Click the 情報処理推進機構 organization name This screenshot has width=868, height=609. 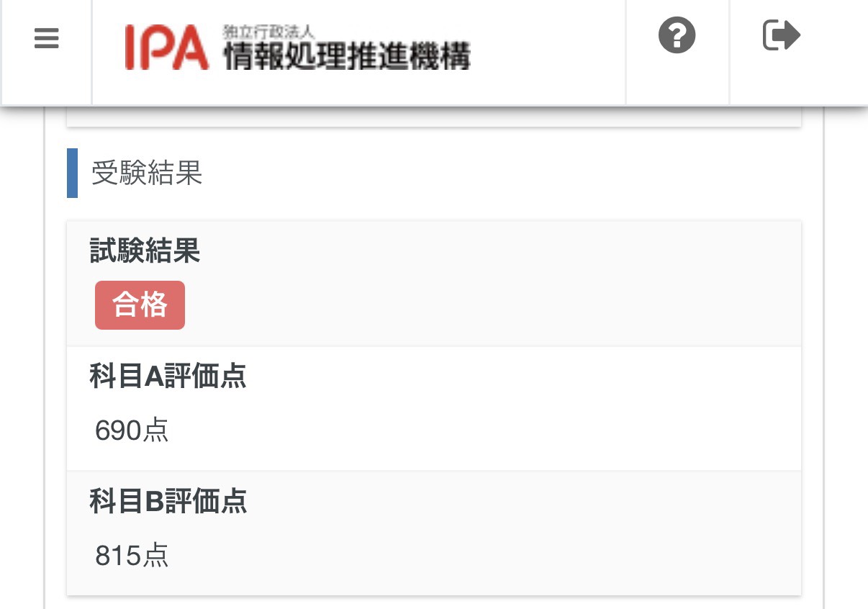click(346, 55)
